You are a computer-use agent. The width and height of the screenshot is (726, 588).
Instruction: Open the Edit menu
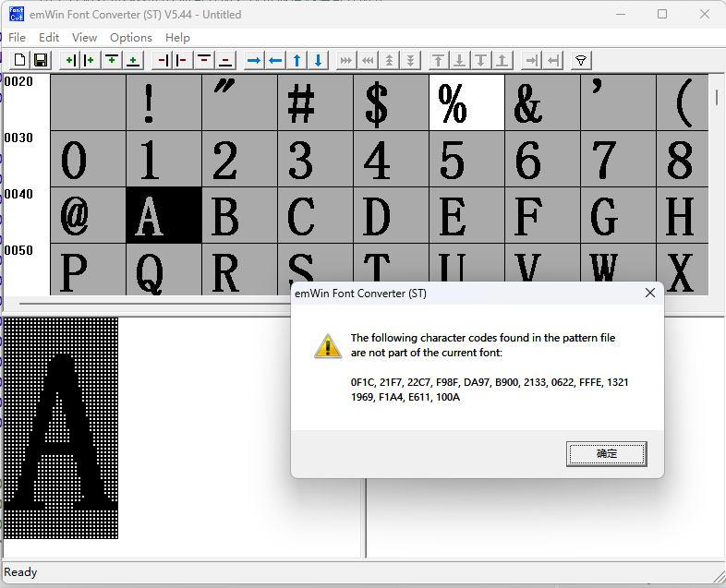click(49, 38)
